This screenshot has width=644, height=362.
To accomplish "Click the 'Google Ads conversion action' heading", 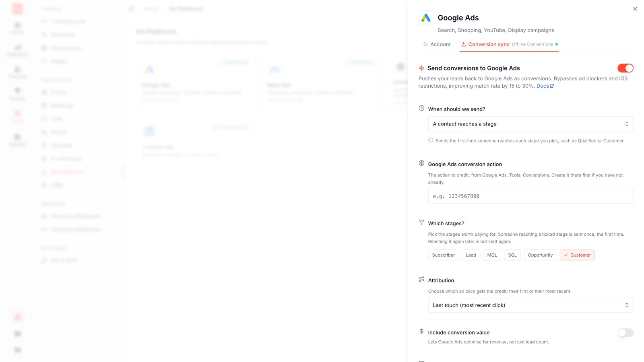I will click(x=465, y=165).
